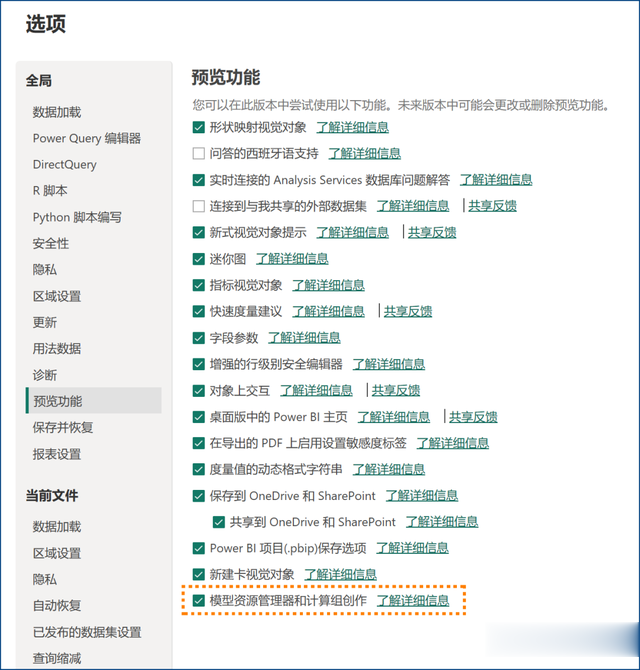Uncheck 快速度量建议 checkbox

(x=199, y=311)
